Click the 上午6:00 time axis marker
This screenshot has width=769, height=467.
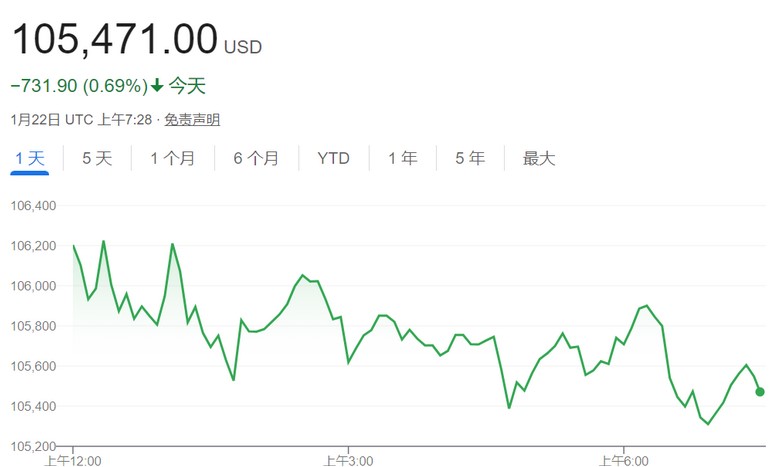coord(623,460)
